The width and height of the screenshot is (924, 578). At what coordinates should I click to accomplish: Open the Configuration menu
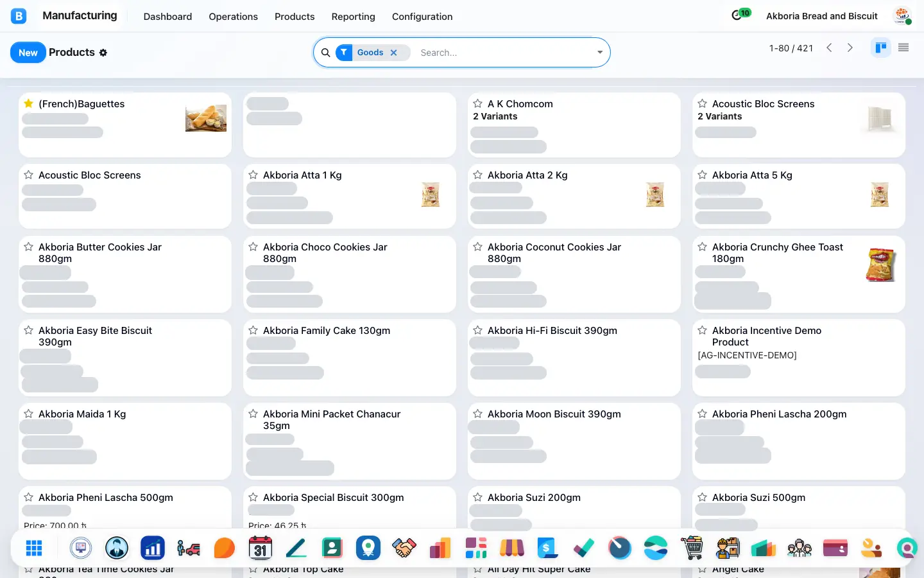pos(422,17)
